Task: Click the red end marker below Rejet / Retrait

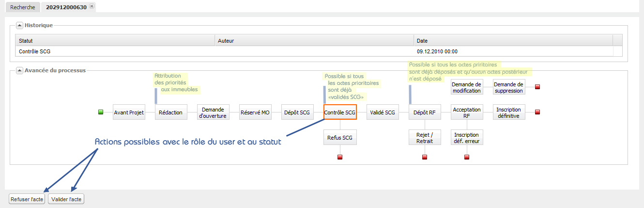Action: pos(425,157)
